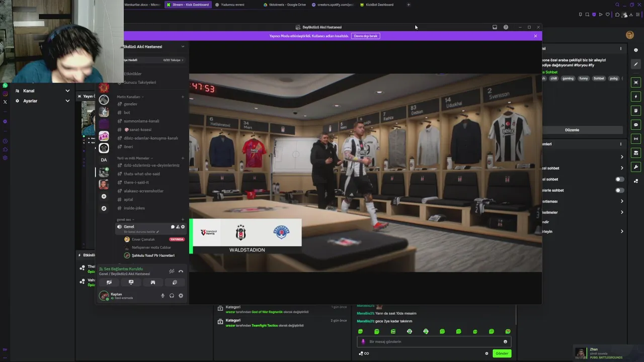Open Discord inbox icon
This screenshot has height=362, width=644.
(x=495, y=27)
